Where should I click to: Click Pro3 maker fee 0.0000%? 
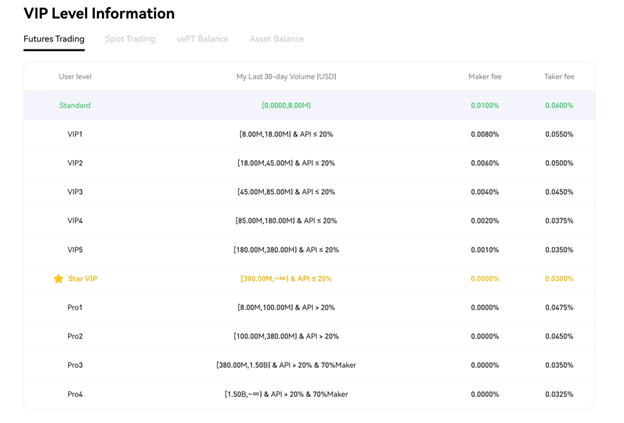point(485,365)
